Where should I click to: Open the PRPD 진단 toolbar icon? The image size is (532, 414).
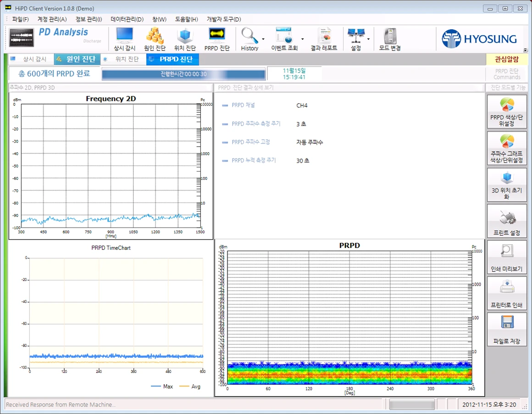pyautogui.click(x=217, y=39)
